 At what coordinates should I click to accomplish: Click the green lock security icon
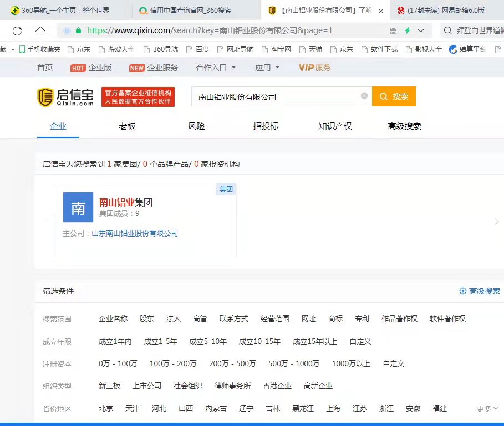78,30
